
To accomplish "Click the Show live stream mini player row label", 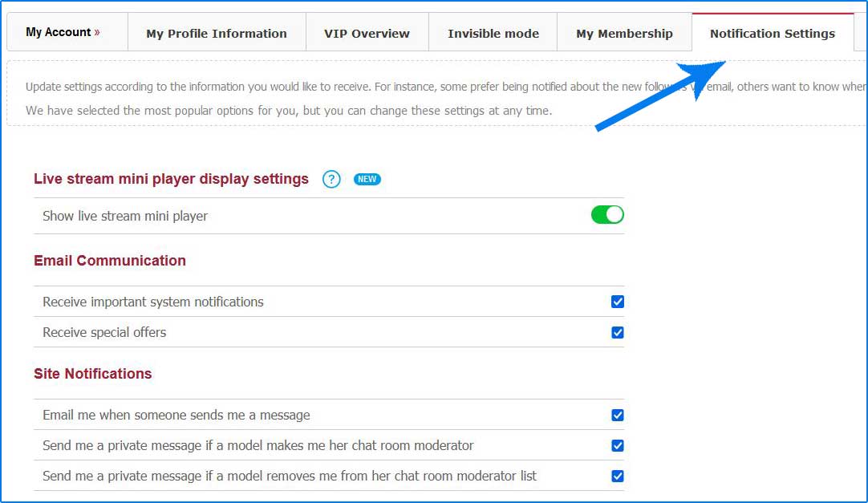I will [x=124, y=216].
